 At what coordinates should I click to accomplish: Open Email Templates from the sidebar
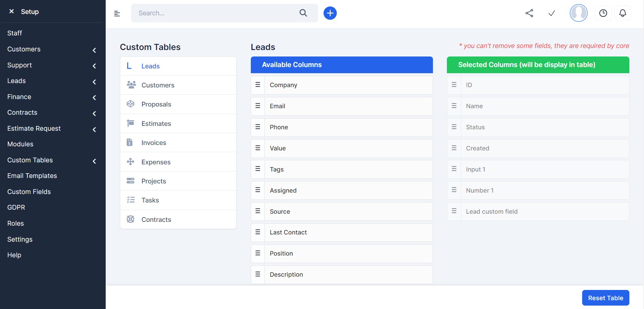click(x=32, y=176)
